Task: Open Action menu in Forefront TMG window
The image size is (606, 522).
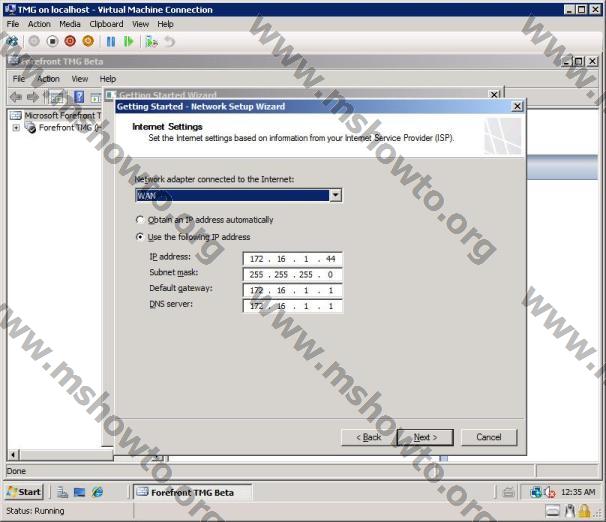Action: coord(48,79)
